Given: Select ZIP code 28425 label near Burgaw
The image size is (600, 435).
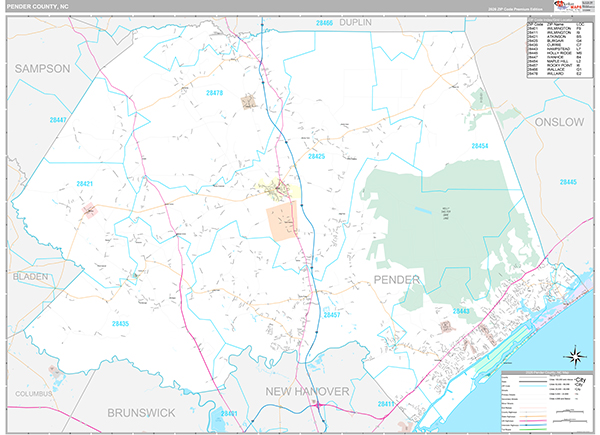Looking at the screenshot, I should point(316,156).
